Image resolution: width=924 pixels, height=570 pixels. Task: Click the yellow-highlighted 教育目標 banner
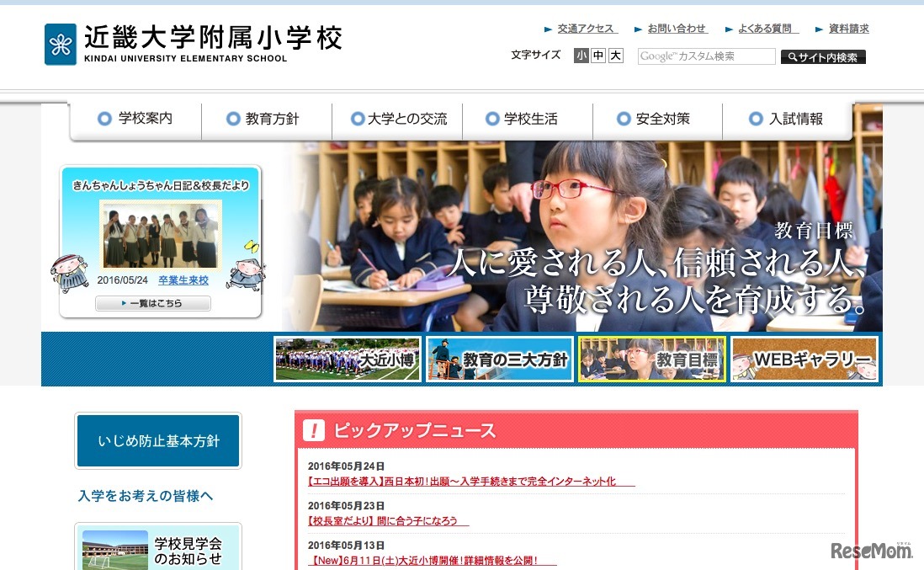pyautogui.click(x=652, y=359)
